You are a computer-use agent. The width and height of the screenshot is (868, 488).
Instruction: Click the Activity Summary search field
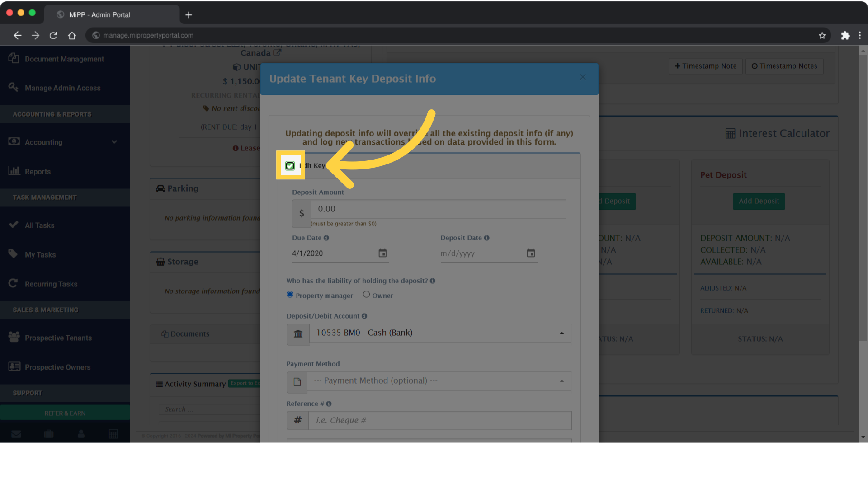pos(209,409)
